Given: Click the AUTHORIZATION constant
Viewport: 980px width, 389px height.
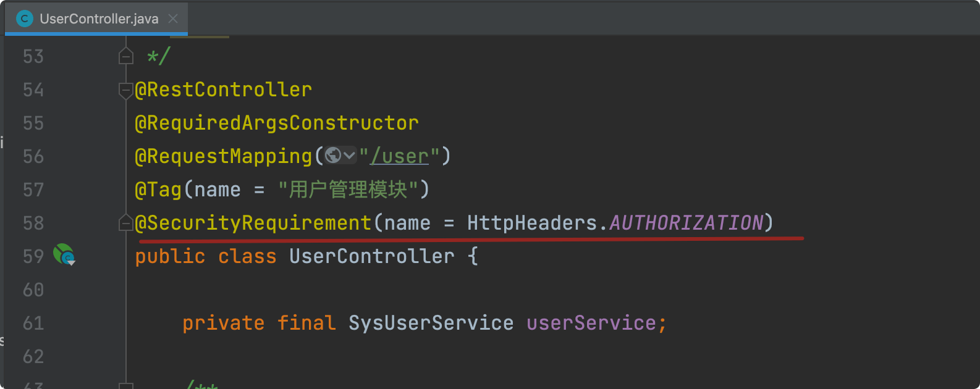Looking at the screenshot, I should tap(686, 223).
